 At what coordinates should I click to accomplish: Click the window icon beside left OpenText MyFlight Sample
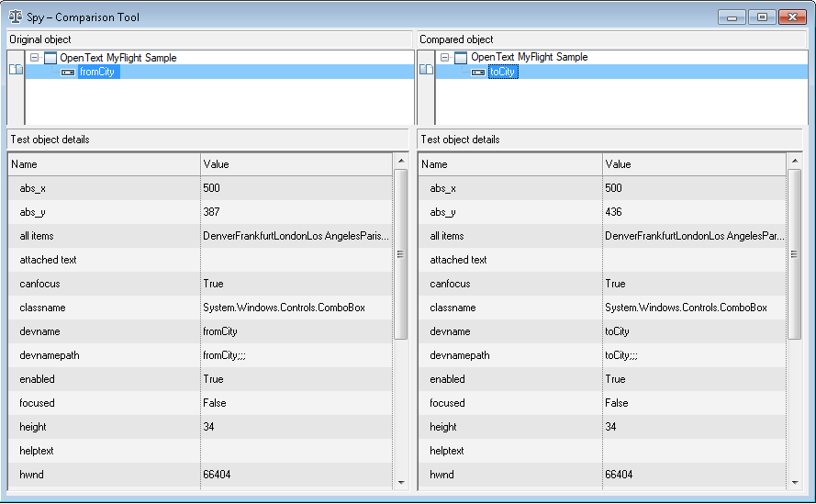point(50,58)
